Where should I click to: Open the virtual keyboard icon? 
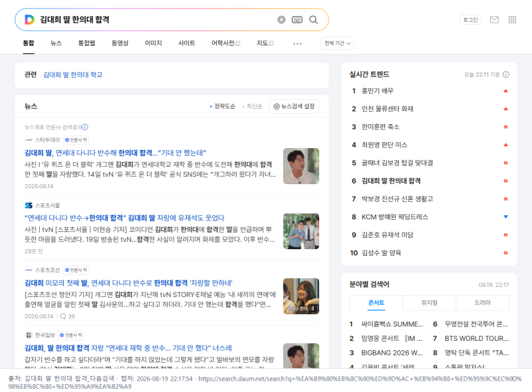click(x=297, y=20)
